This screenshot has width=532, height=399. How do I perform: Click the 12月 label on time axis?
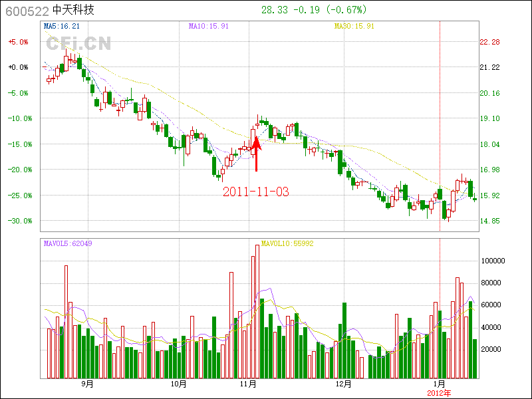(343, 384)
